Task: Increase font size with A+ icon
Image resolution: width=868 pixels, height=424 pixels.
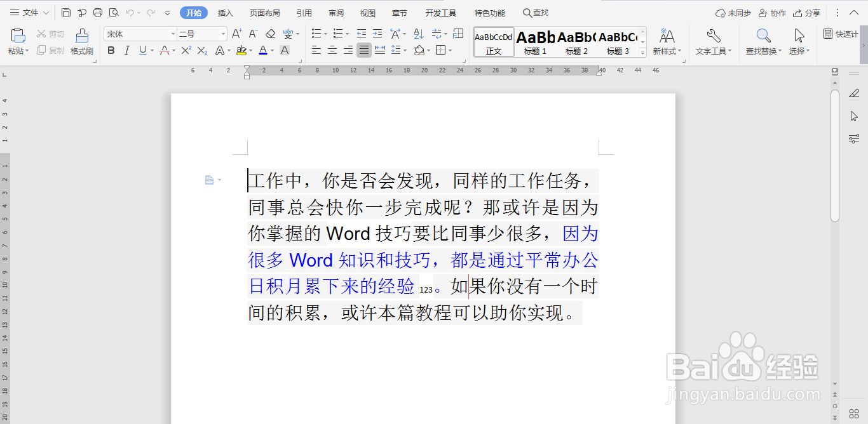Action: 237,33
